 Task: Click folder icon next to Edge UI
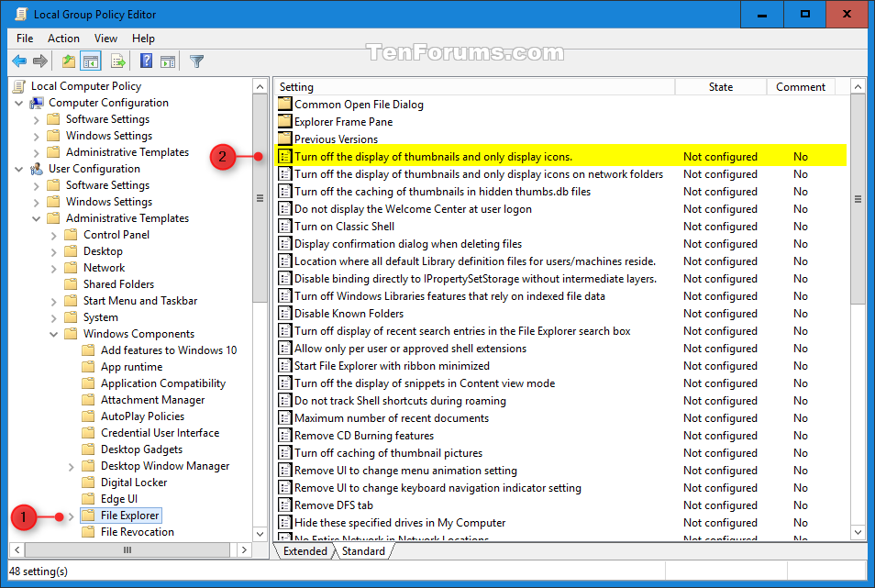(x=88, y=498)
